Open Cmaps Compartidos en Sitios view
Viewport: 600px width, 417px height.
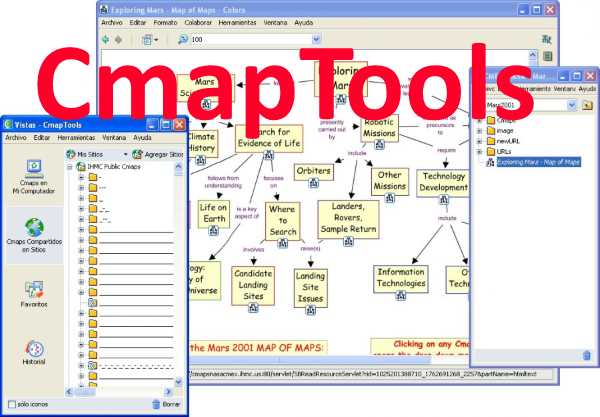coord(34,235)
